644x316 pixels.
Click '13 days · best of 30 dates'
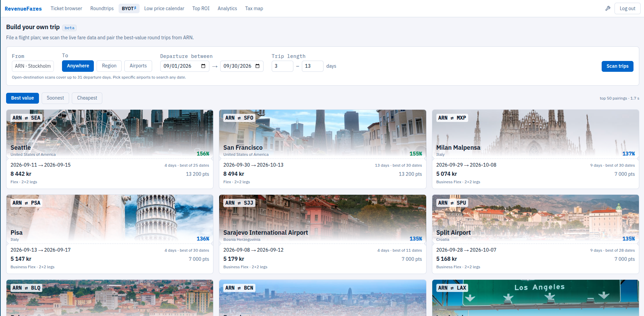tap(398, 165)
